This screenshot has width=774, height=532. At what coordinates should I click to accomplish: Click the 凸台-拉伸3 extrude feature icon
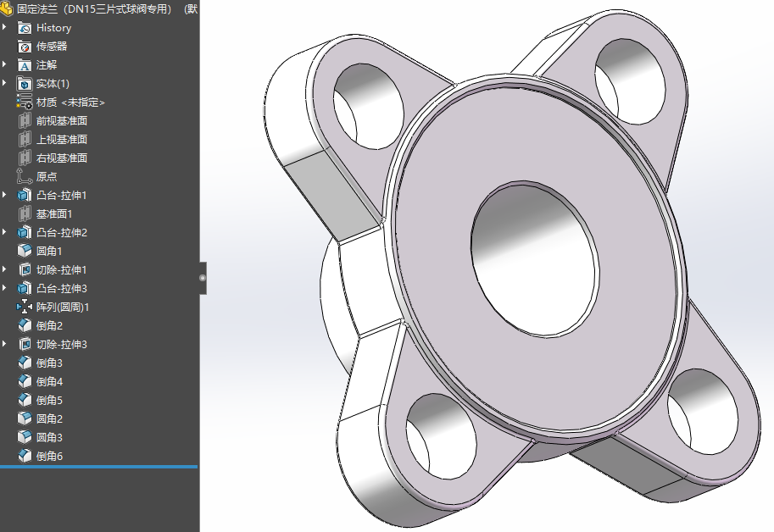tap(25, 288)
